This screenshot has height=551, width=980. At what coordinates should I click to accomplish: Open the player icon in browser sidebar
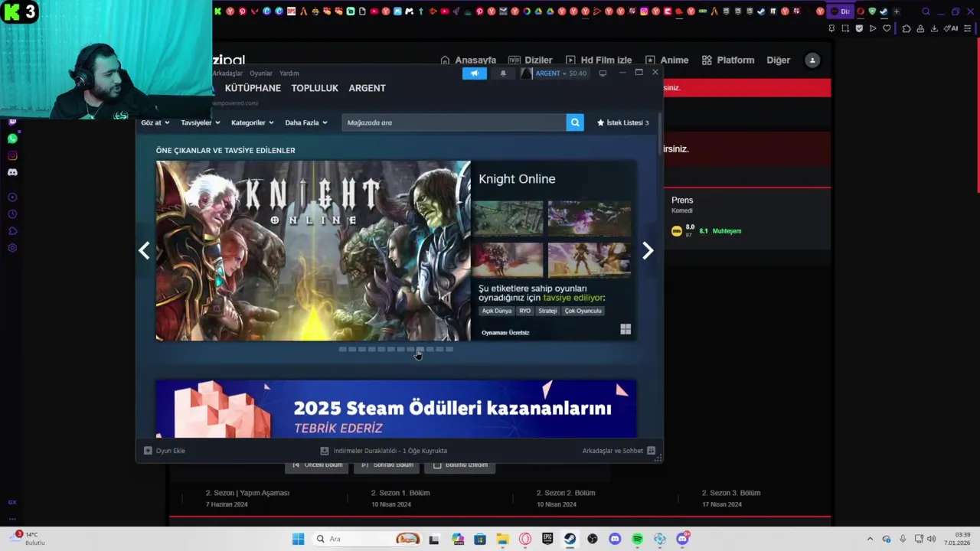tap(12, 197)
